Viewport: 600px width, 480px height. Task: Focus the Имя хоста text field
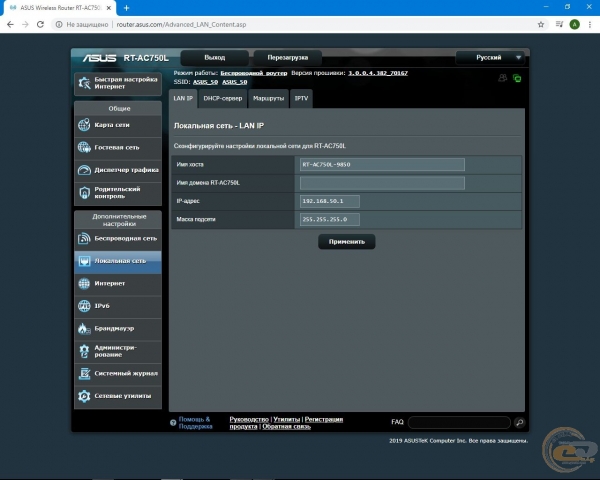382,165
